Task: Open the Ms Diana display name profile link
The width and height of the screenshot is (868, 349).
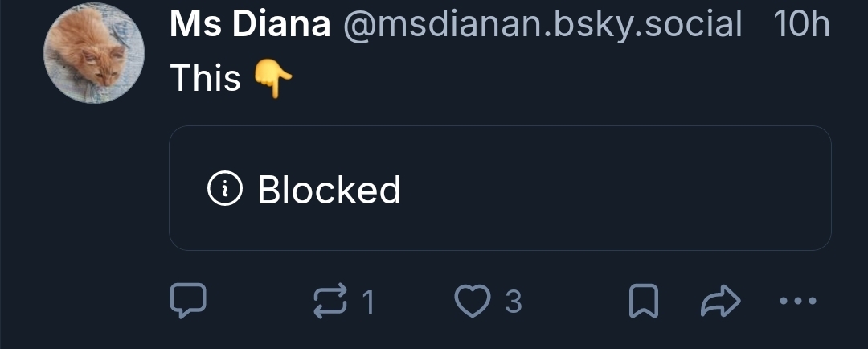Action: click(x=250, y=24)
